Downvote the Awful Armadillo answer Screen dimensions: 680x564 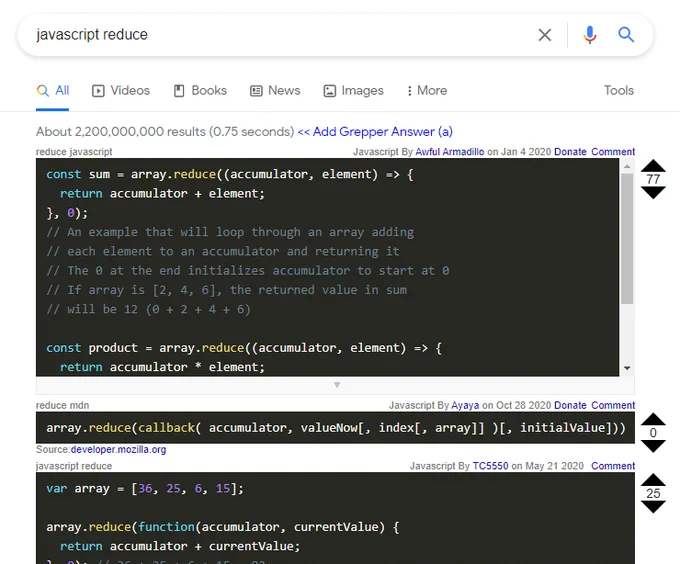point(653,193)
